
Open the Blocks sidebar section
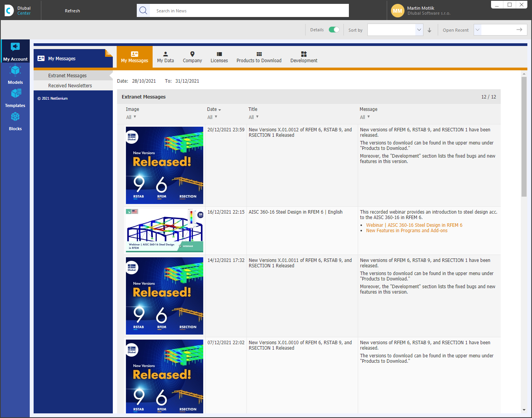coord(15,121)
